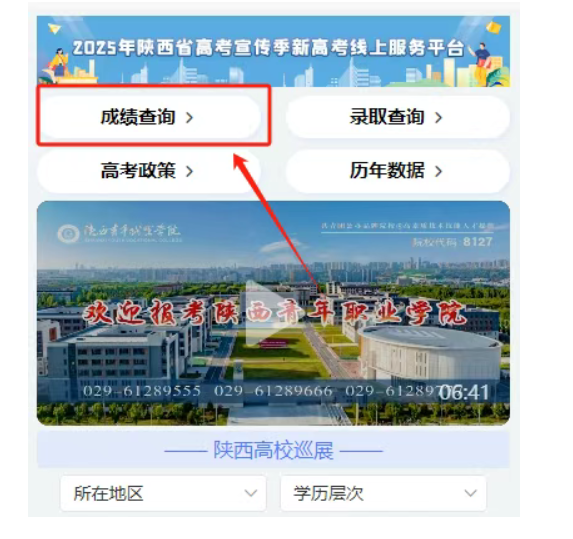Click the yellow cube icon on the banner
Viewport: 573px width, 539px height.
pos(493,27)
